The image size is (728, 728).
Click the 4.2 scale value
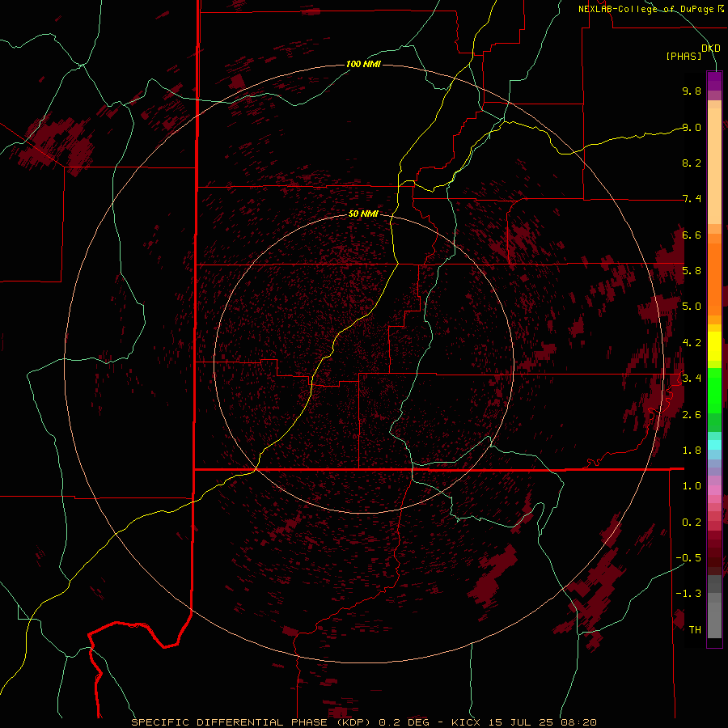tap(692, 343)
